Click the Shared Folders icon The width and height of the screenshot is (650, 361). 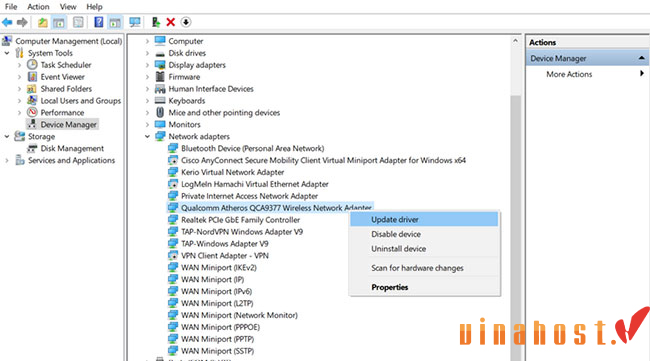(32, 89)
